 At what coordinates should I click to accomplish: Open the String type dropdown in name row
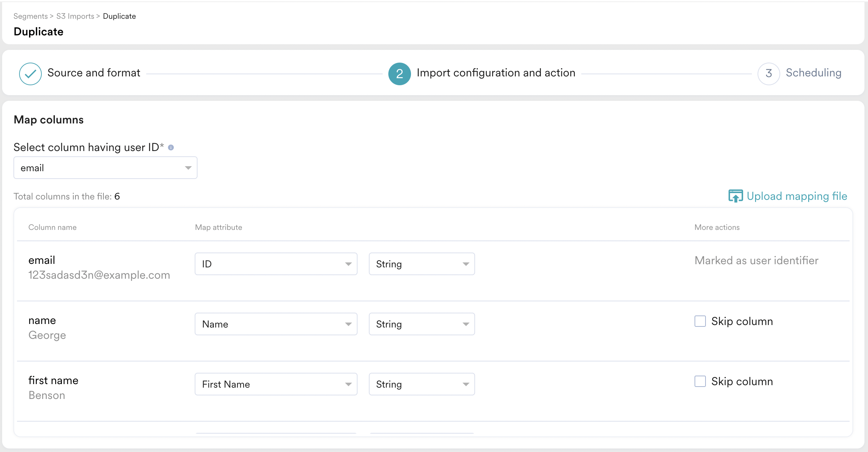[x=422, y=324]
